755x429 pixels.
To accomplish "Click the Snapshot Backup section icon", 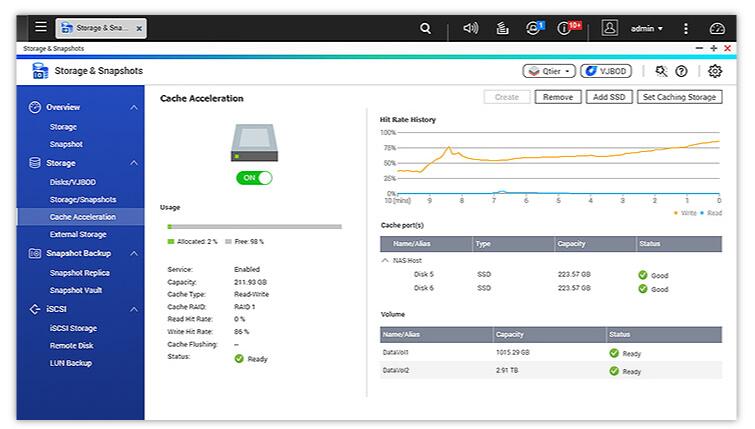I will tap(35, 253).
